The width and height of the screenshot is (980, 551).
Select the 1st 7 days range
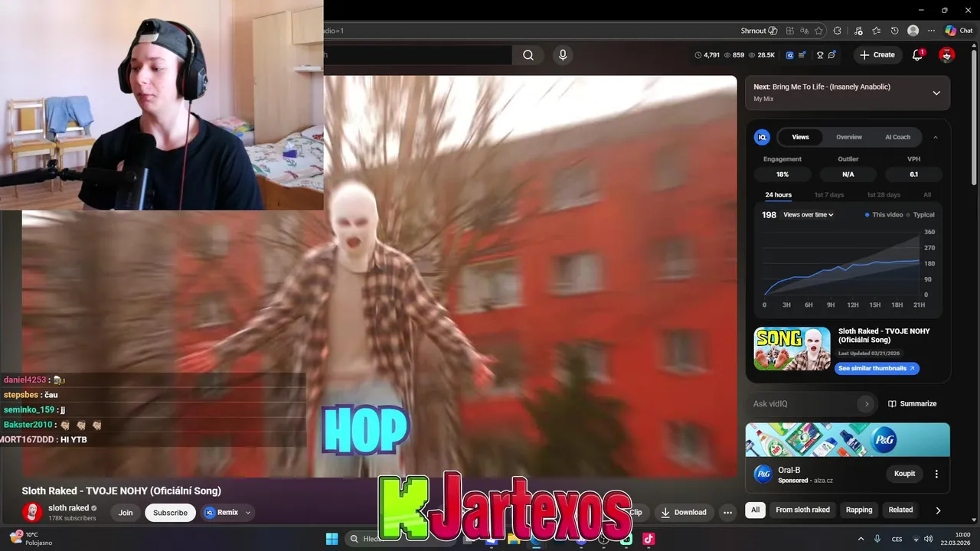[829, 195]
